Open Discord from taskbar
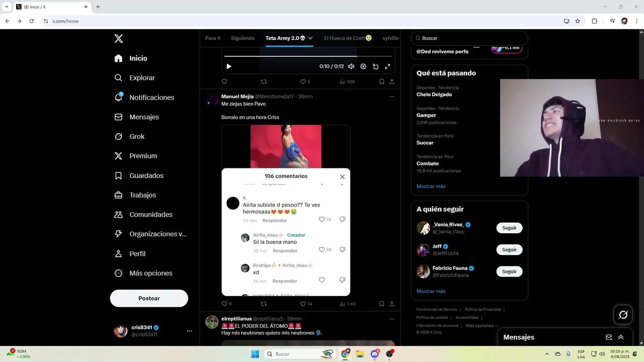The height and width of the screenshot is (362, 644). pos(375,354)
